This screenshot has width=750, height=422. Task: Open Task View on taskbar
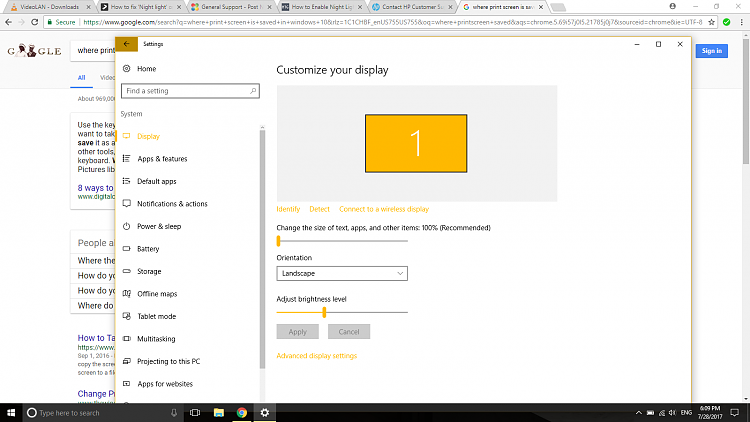[195, 412]
